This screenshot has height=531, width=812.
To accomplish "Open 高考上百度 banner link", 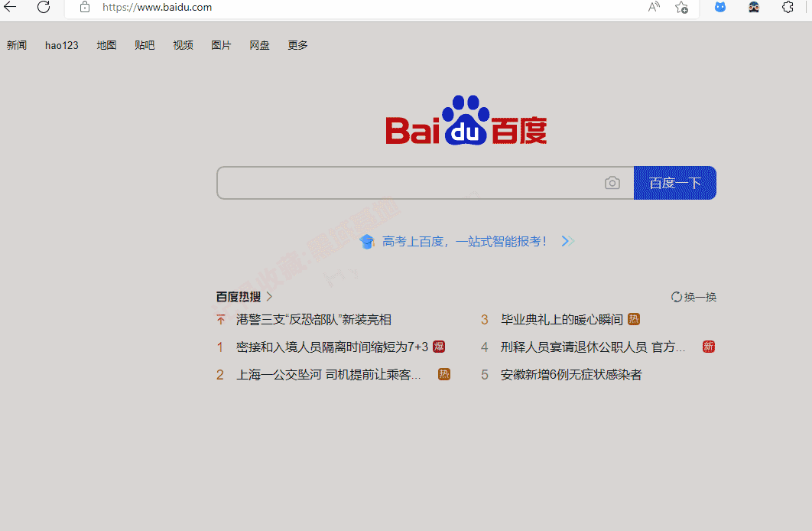I will 464,242.
